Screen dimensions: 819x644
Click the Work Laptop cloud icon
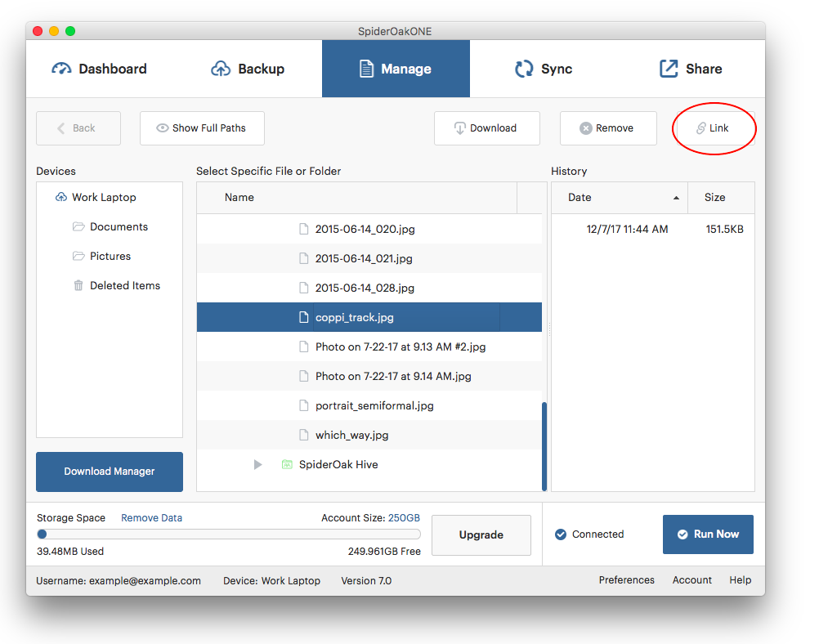point(61,197)
